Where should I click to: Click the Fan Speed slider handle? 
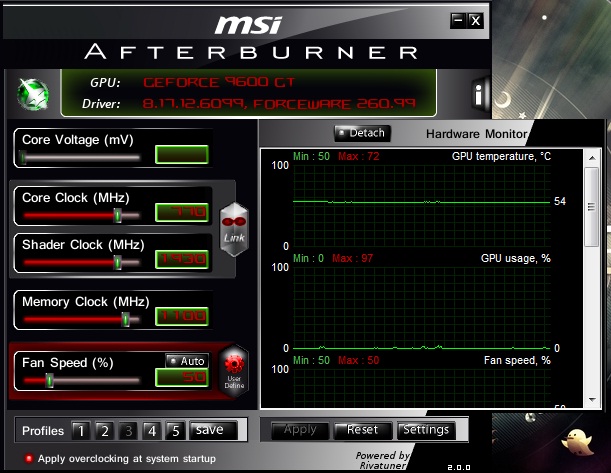point(49,381)
